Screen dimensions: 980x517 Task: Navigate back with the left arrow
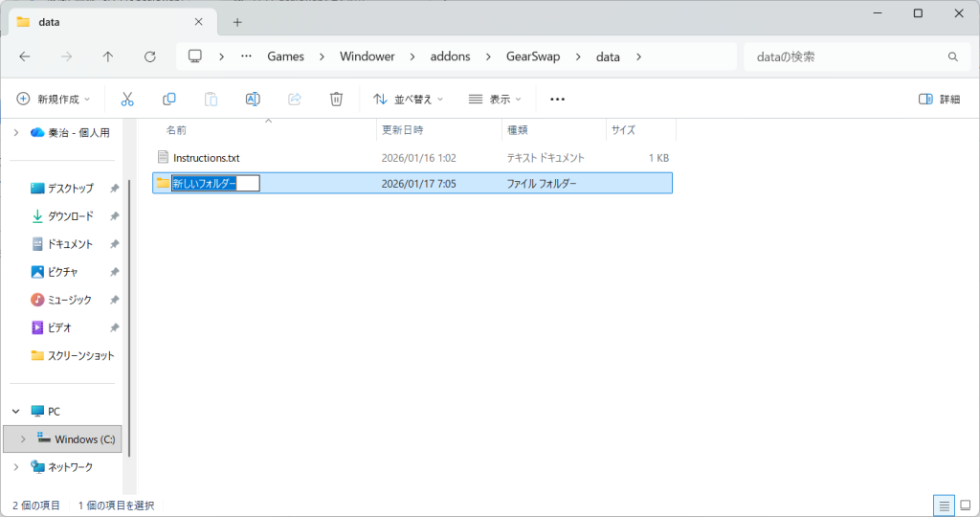pyautogui.click(x=25, y=56)
